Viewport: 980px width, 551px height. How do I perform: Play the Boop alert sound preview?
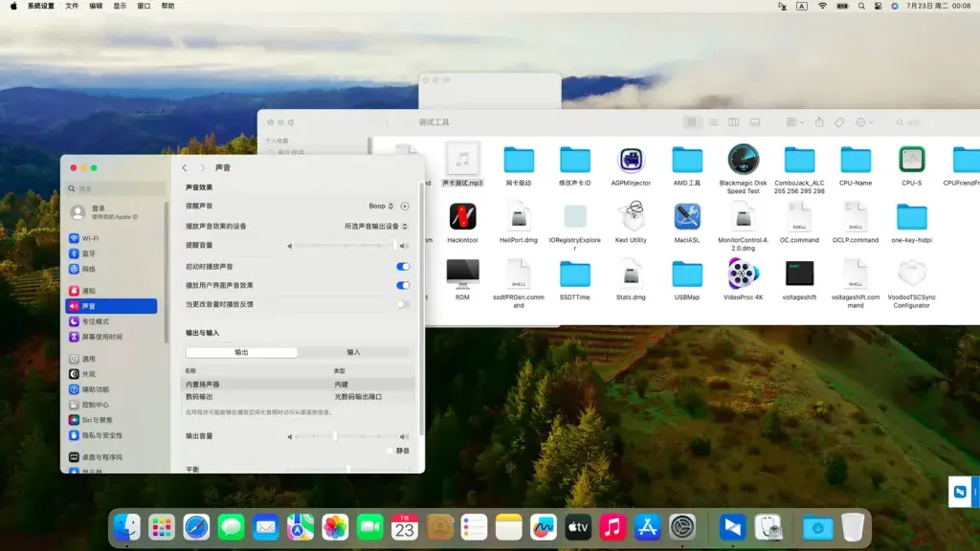pos(405,207)
